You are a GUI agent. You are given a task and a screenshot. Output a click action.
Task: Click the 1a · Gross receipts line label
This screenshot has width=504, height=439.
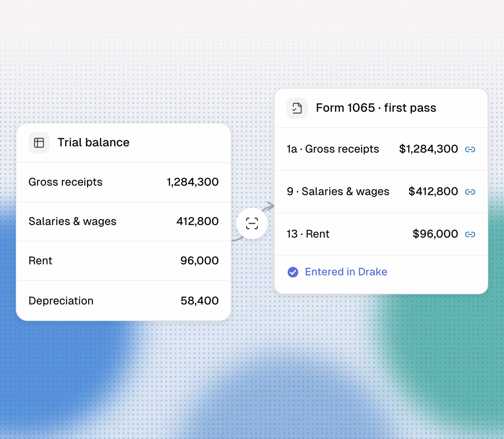click(x=333, y=149)
